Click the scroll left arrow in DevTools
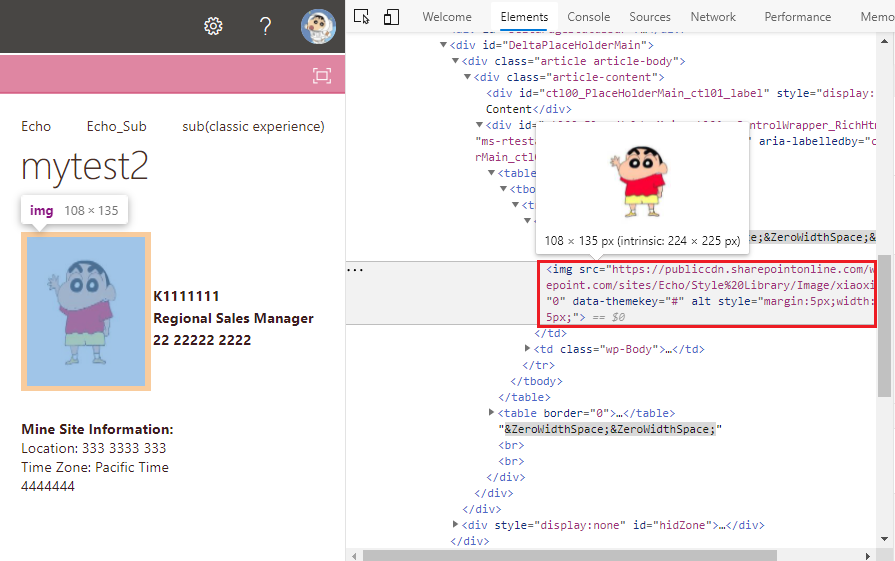Viewport: 895px width, 561px height. [354, 556]
